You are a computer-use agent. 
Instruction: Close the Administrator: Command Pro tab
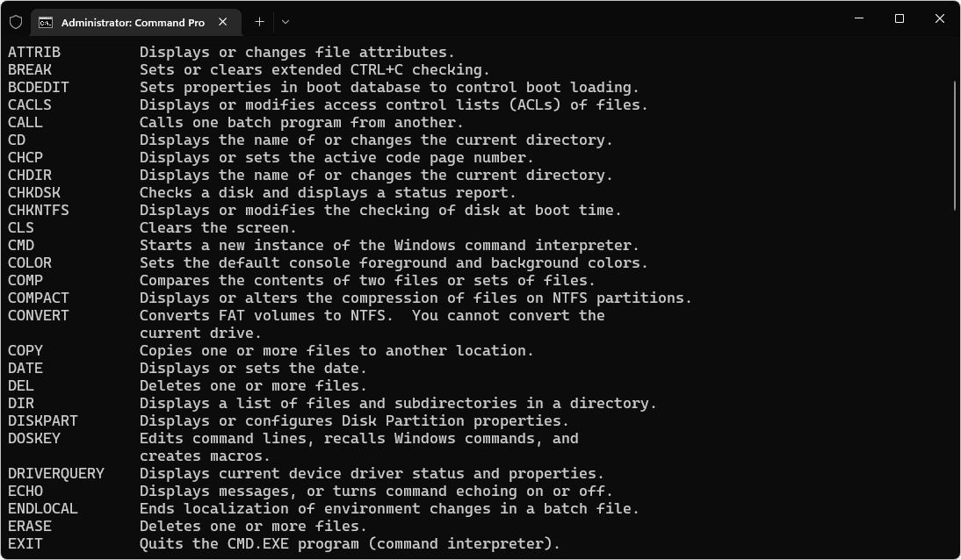(x=222, y=21)
